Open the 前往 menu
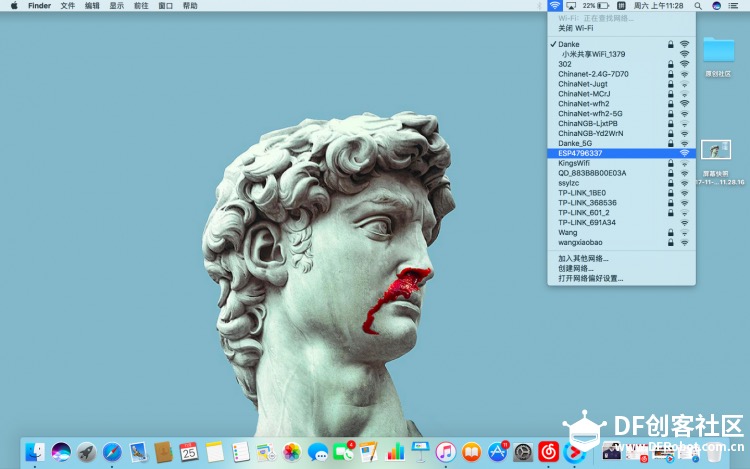Screen dimensions: 750x469 [141, 6]
